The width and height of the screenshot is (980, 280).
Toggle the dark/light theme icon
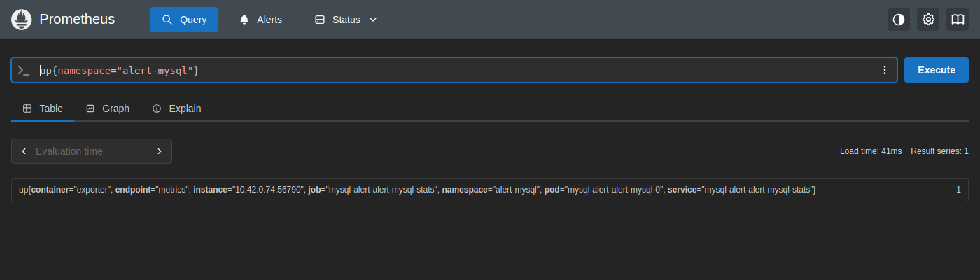tap(899, 20)
